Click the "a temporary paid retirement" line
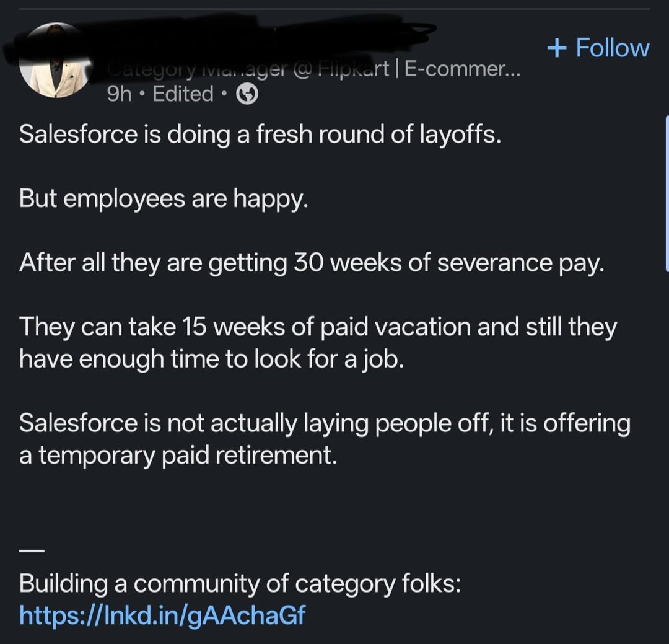669x644 pixels. 178,456
